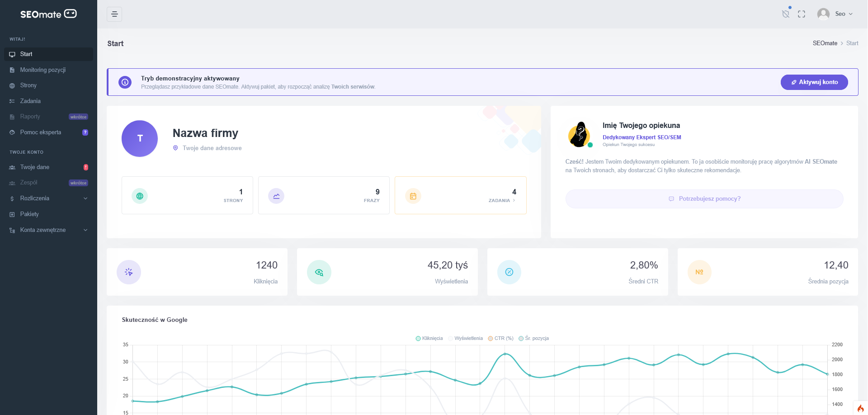Image resolution: width=868 pixels, height=415 pixels.
Task: Toggle Kliknięcia series in chart legend
Action: point(429,338)
